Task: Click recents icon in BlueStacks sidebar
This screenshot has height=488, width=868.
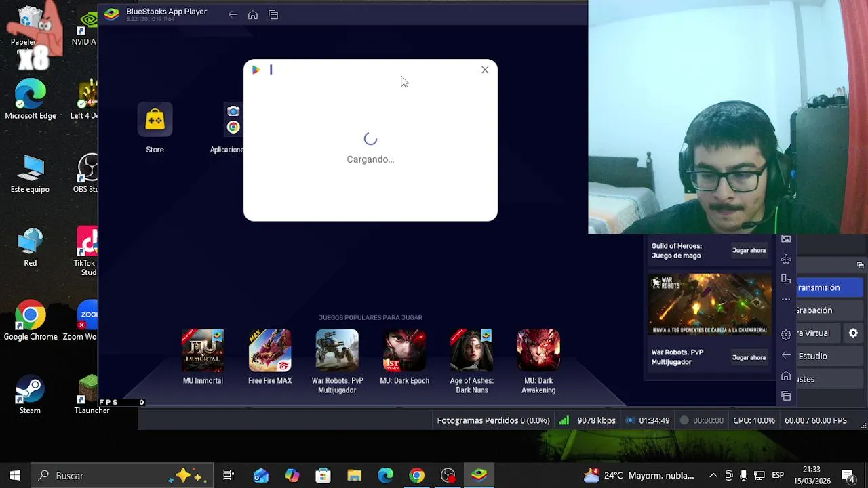Action: (786, 396)
